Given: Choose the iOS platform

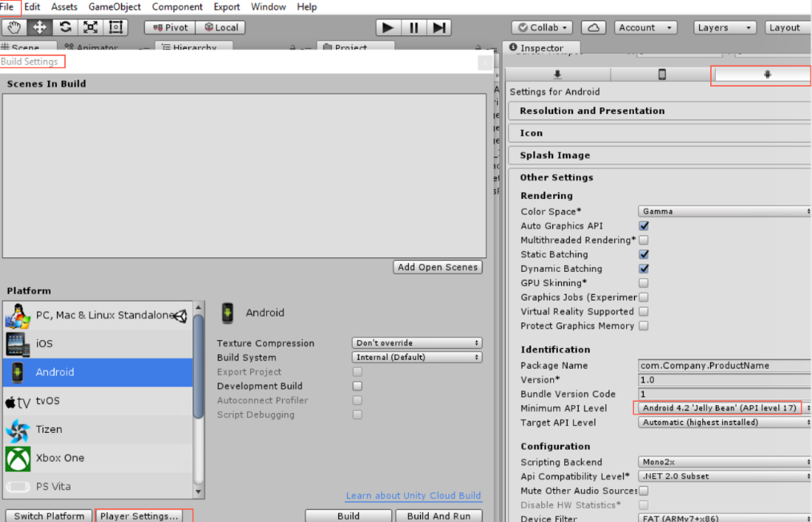Looking at the screenshot, I should [x=98, y=343].
